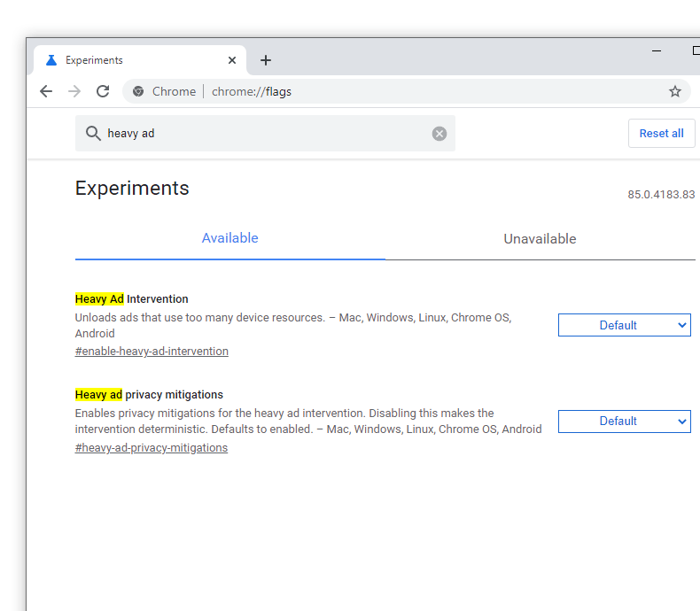The image size is (700, 611).
Task: Open a new tab with the plus button
Action: (x=266, y=60)
